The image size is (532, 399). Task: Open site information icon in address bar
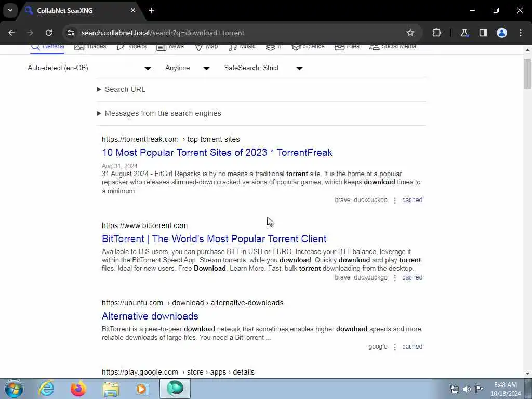pos(71,33)
